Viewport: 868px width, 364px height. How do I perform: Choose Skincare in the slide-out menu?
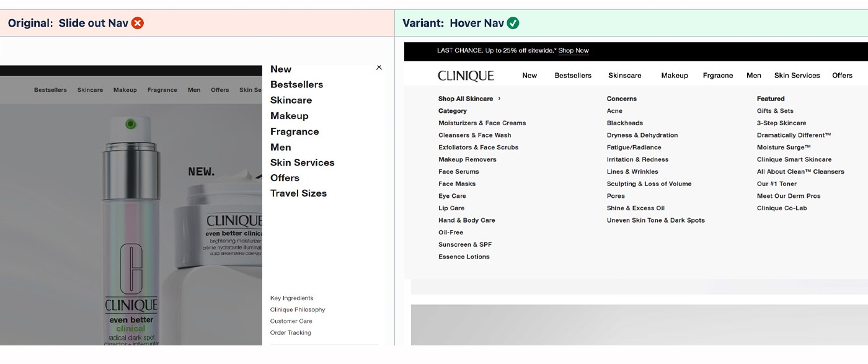(291, 100)
